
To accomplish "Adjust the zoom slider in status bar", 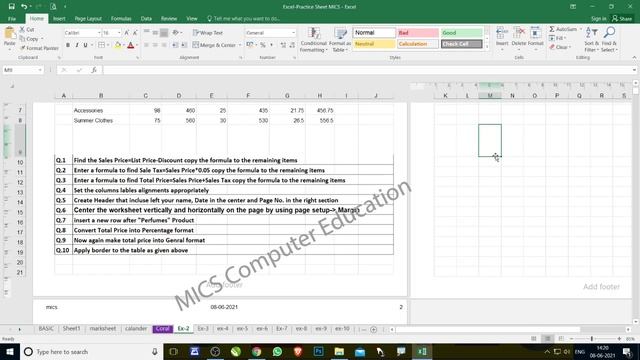I will click(592, 339).
